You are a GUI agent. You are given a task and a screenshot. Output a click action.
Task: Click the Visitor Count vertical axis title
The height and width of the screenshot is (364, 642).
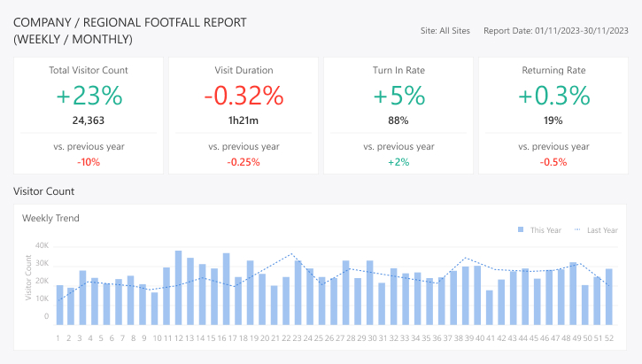coord(28,277)
